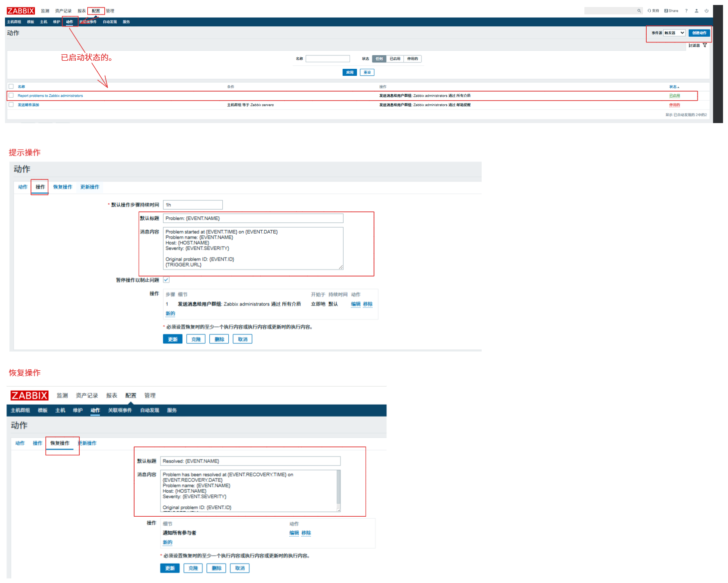Click the 默认操作步骤持续时间 1h field

pyautogui.click(x=192, y=205)
